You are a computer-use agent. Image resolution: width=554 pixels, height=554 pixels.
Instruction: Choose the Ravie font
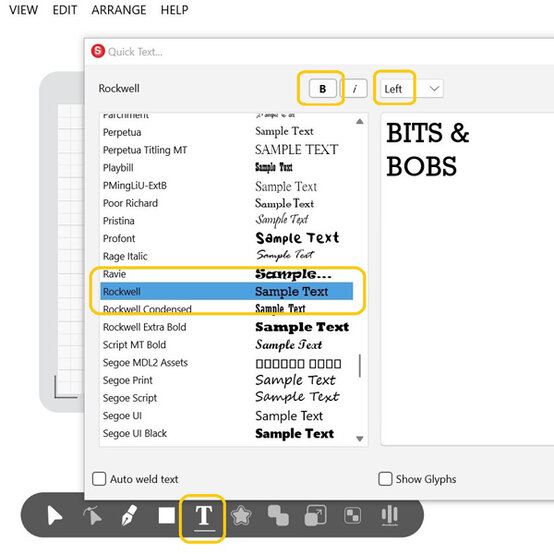click(226, 274)
